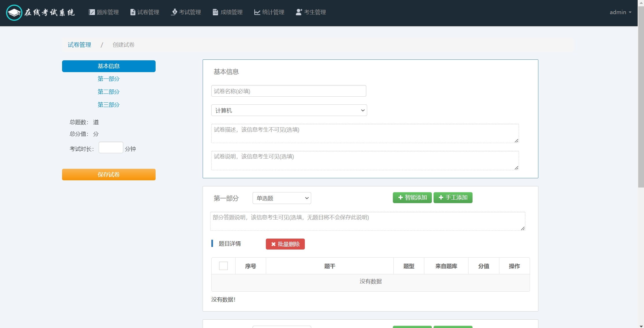Expand the admin user dropdown
This screenshot has height=328, width=644.
pos(620,12)
